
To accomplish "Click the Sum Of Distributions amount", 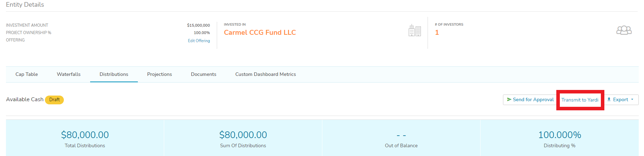I will [243, 135].
